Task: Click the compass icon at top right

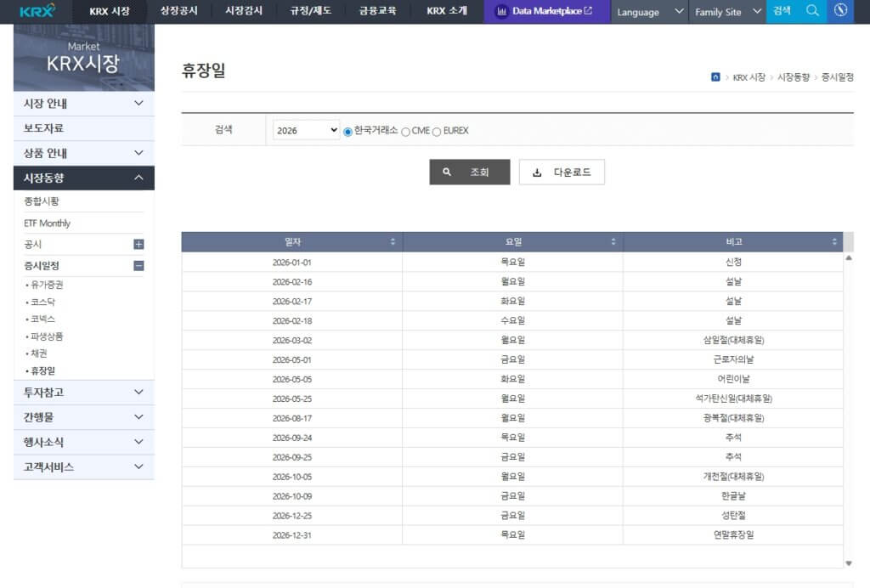Action: tap(840, 11)
